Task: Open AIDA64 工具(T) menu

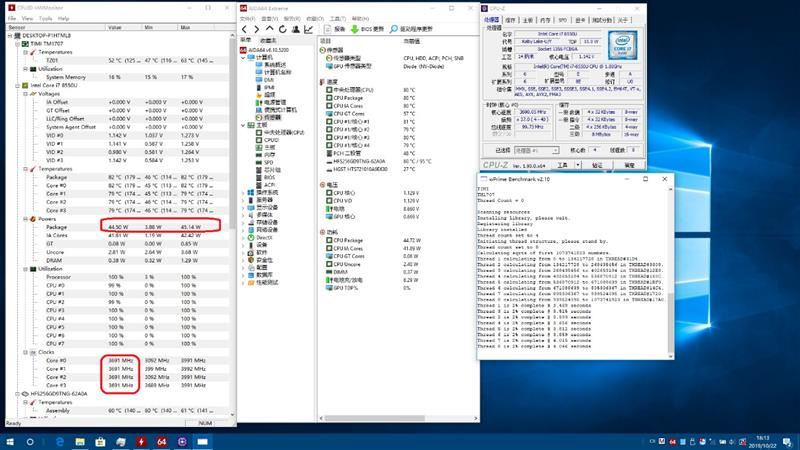Action: (x=338, y=19)
